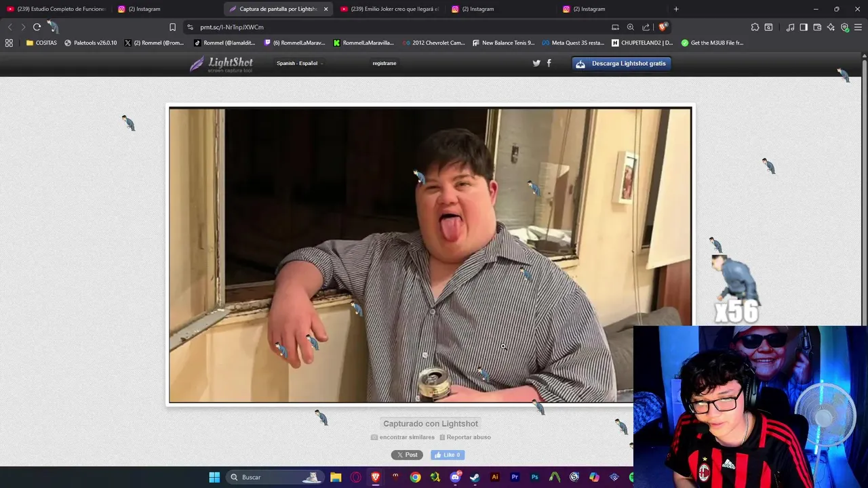The width and height of the screenshot is (868, 488).
Task: Open the Kick RommelLaMaravilla bookmark
Action: click(363, 43)
